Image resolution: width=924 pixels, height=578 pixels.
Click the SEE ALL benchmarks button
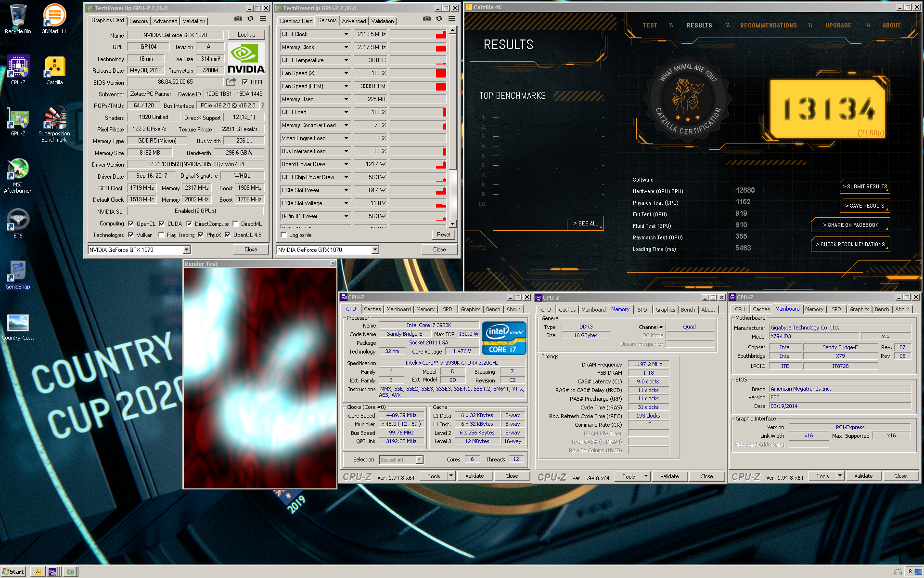585,223
